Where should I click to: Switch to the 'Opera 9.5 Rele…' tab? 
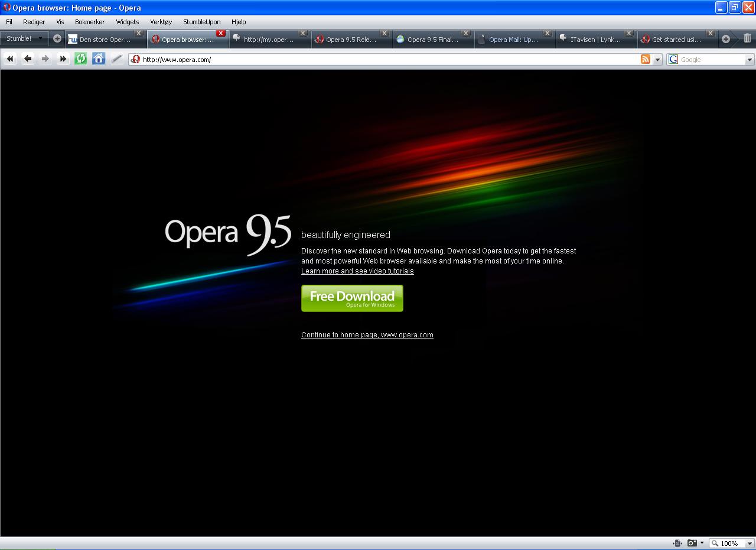click(351, 40)
